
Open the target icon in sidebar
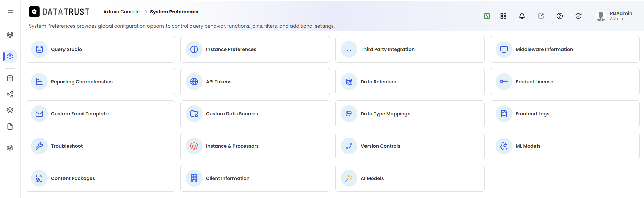[10, 35]
